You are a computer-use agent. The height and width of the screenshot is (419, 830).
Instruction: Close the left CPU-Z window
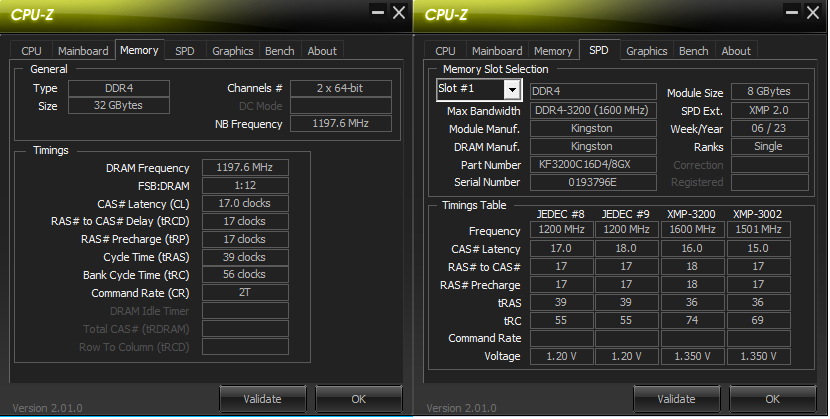(399, 12)
